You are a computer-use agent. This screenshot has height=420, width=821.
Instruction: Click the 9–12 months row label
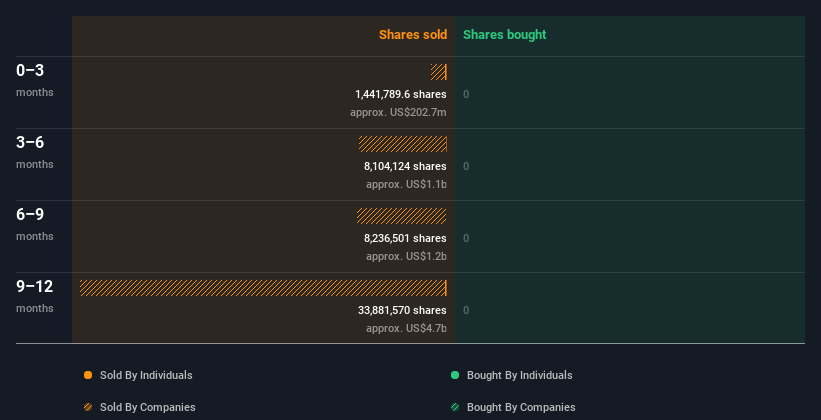(x=35, y=296)
